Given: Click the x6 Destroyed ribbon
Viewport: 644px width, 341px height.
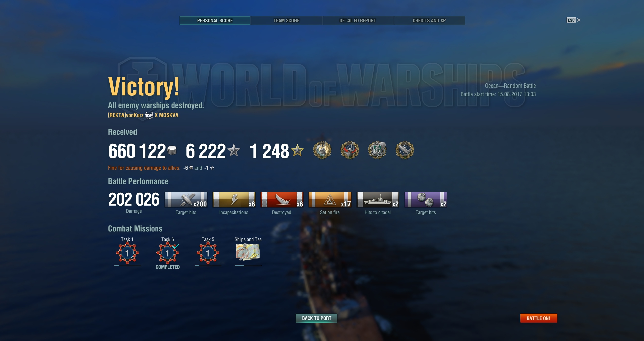Looking at the screenshot, I should pos(282,200).
